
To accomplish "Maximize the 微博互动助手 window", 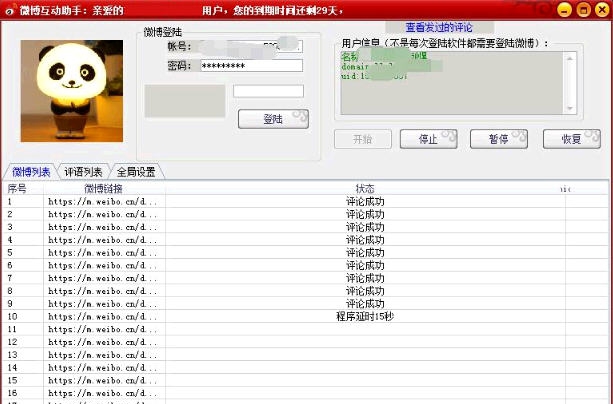I will (583, 10).
